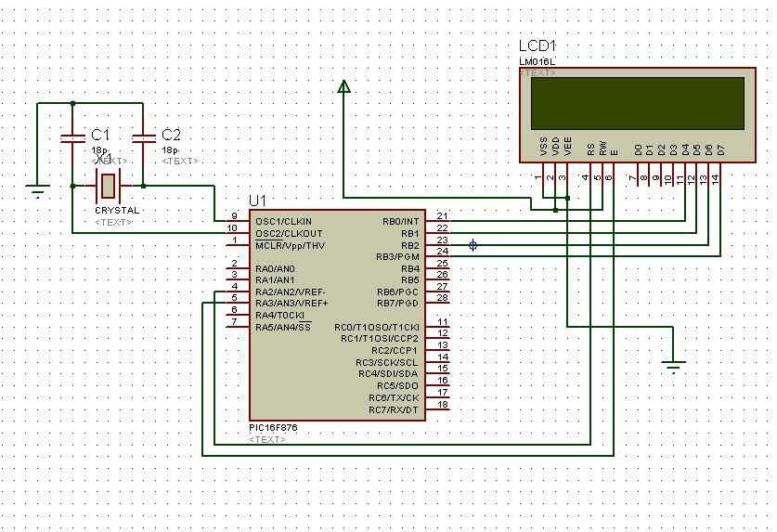Click the 'VDD' pin label on LCD1
This screenshot has height=532, width=777.
(x=555, y=147)
